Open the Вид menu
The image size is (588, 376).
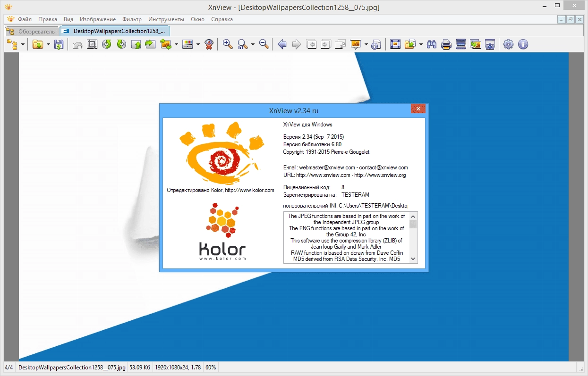point(68,19)
